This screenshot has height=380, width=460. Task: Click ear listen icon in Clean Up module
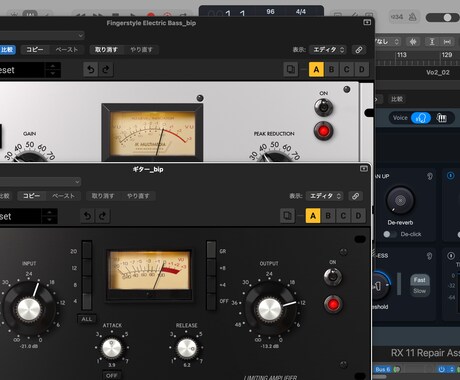point(430,176)
